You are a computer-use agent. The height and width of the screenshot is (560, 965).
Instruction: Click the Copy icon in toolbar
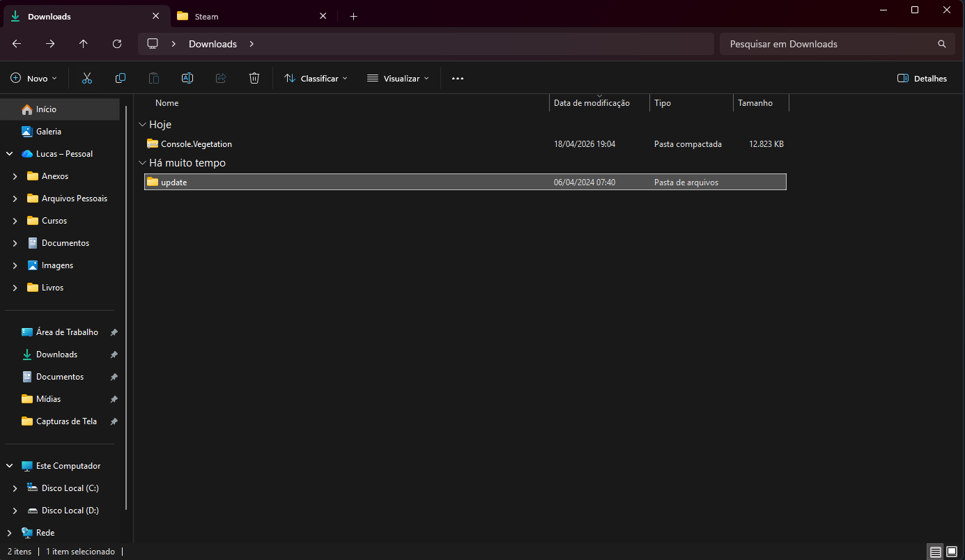pos(121,79)
